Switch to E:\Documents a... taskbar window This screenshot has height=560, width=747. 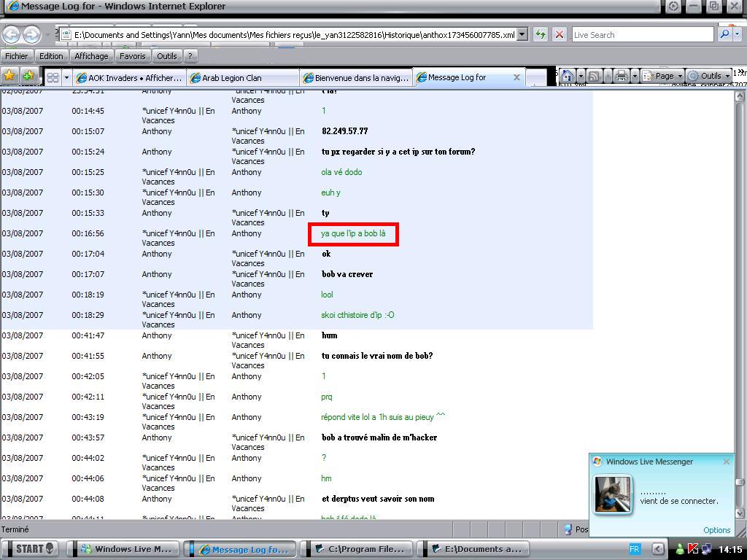(476, 548)
